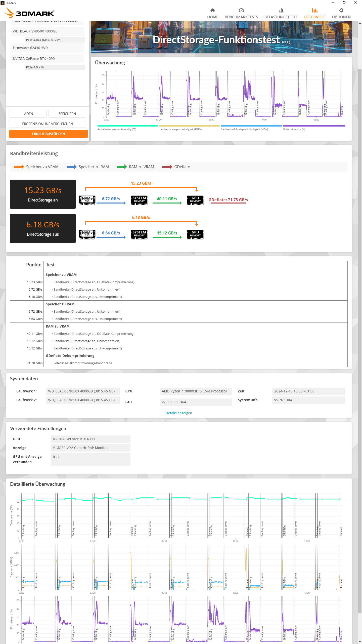Screen dimensions: 362x644
Task: Click the 6.64 GB/s blue value
Action: tap(111, 233)
